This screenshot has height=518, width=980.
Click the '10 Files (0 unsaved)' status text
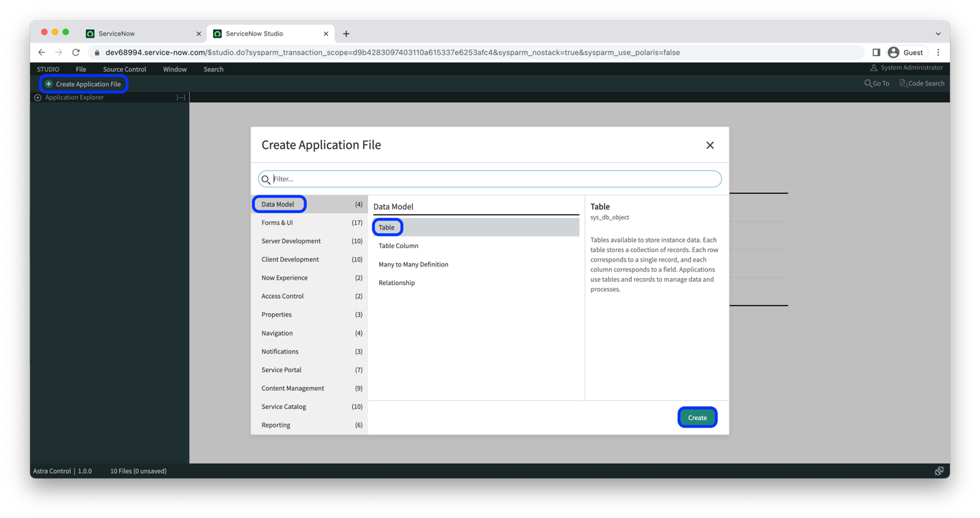(138, 471)
